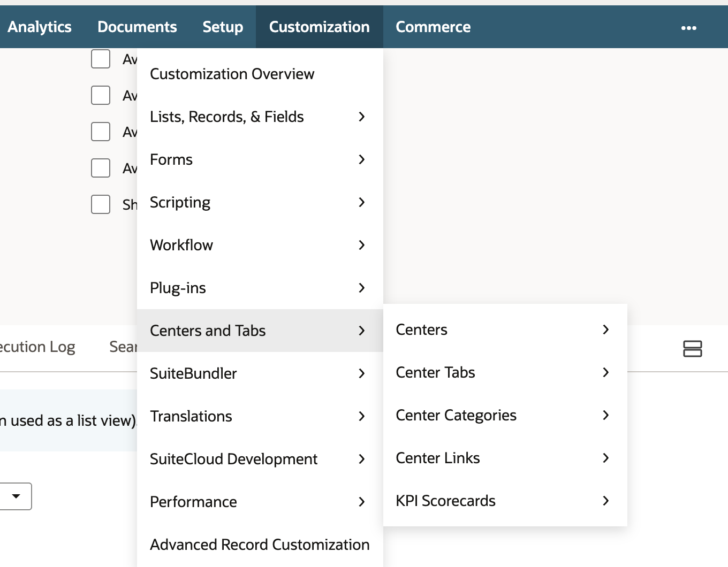Screen dimensions: 728x567
Task: Choose SuiteBundler in the Customization menu
Action: [x=260, y=373]
